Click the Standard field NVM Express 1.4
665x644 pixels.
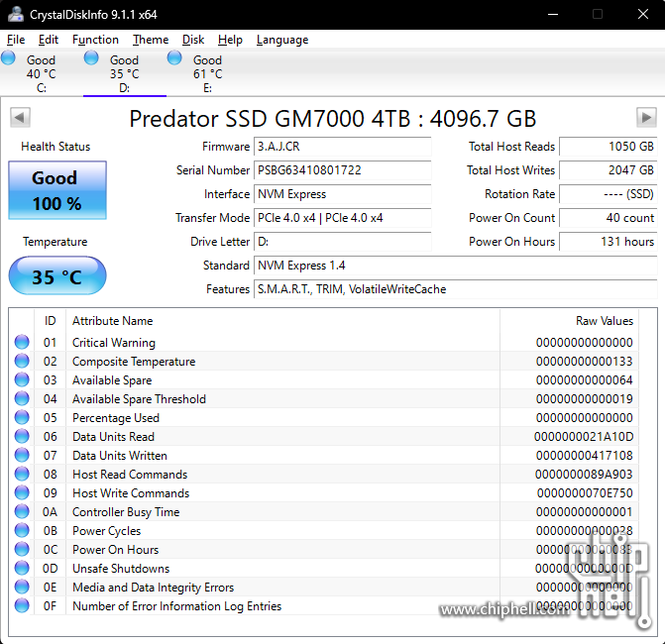pos(456,266)
